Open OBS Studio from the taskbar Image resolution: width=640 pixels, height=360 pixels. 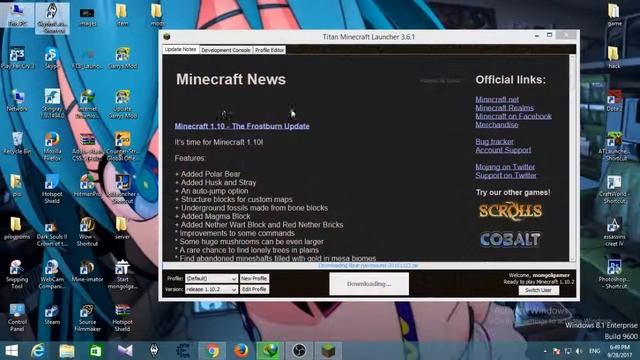coord(299,351)
